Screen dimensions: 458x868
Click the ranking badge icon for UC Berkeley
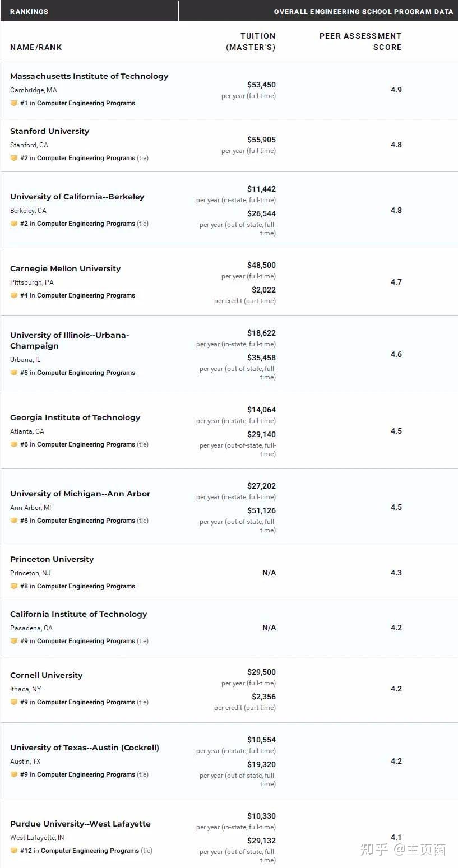tap(14, 224)
